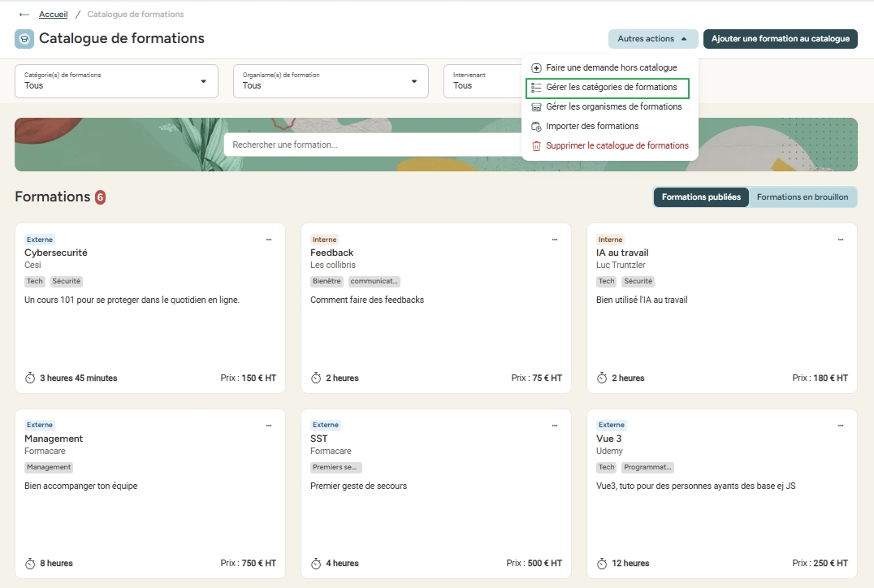This screenshot has width=874, height=588.
Task: Open three-dot menu on Feedback card
Action: pos(555,240)
